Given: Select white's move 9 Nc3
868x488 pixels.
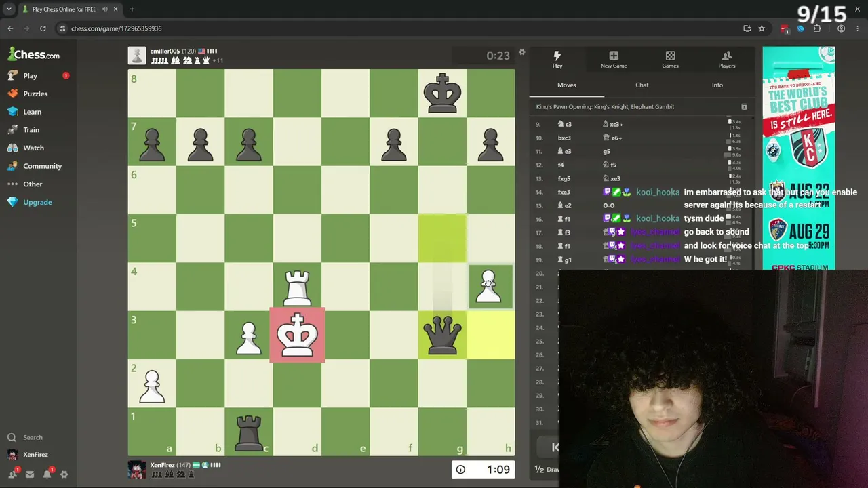Looking at the screenshot, I should (x=564, y=124).
